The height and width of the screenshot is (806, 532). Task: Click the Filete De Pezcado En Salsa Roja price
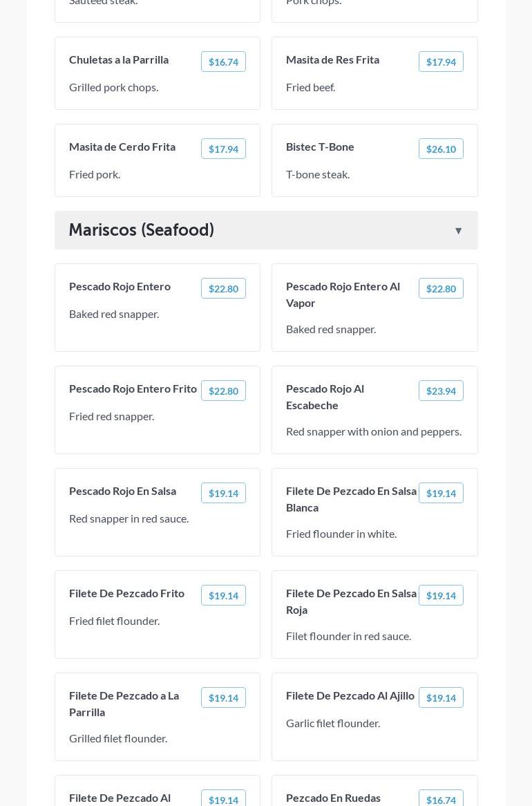[440, 596]
